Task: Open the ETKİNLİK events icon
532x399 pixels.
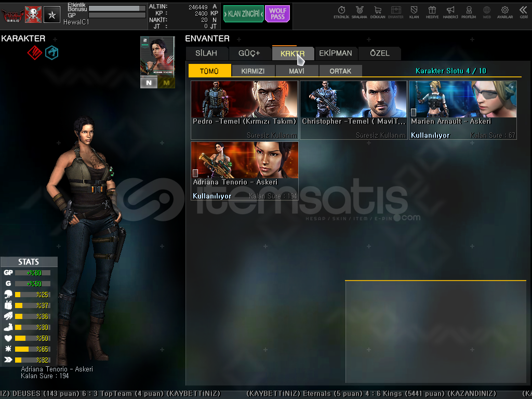Action: (x=341, y=12)
